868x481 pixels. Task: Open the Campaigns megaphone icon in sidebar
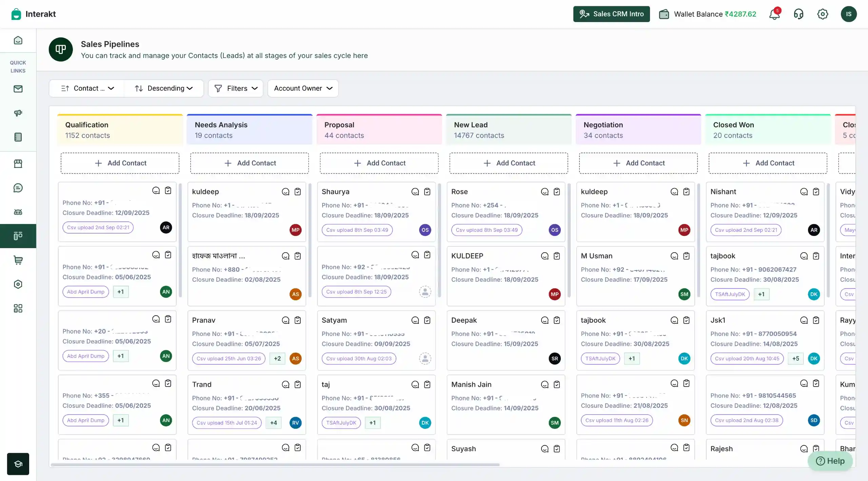click(18, 113)
